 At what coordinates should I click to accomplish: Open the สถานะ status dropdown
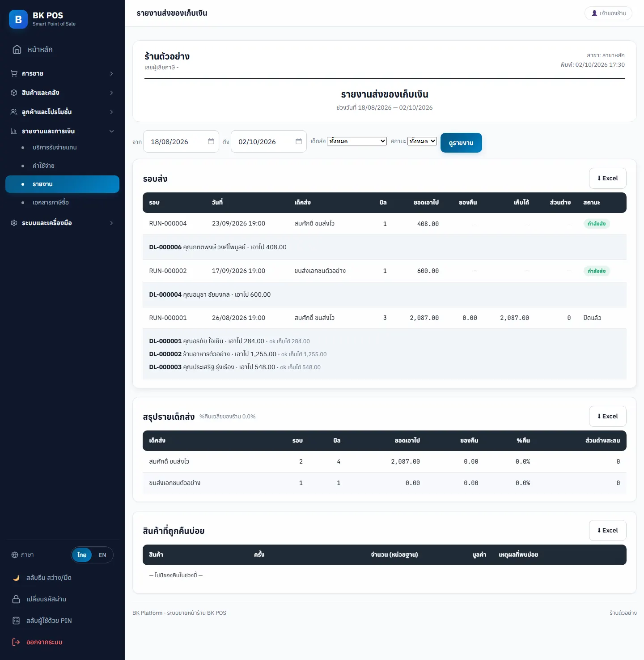click(422, 141)
